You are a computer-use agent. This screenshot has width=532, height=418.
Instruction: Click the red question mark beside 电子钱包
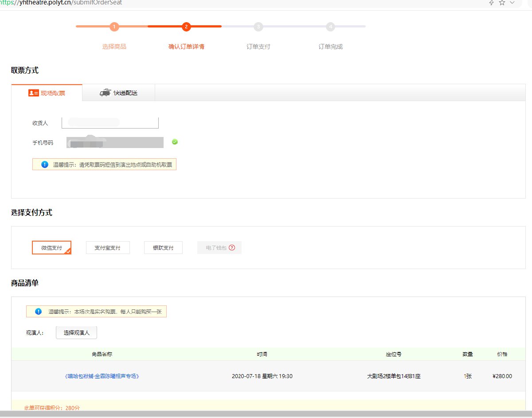click(232, 248)
